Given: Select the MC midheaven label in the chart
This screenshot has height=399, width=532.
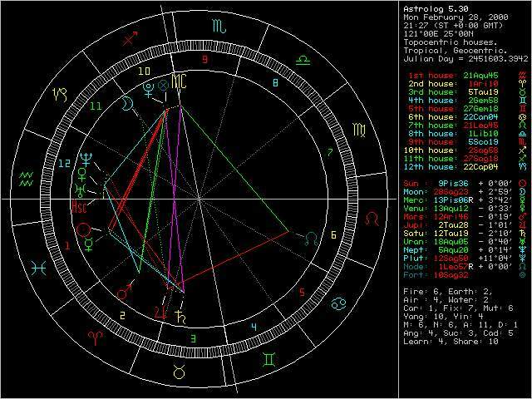Looking at the screenshot, I should [179, 80].
